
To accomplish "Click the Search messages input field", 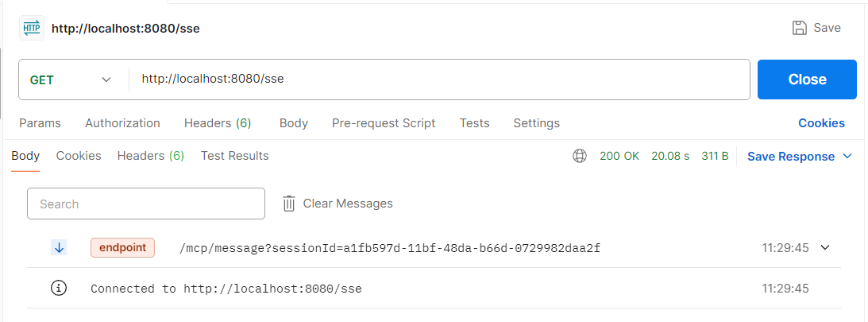I will pyautogui.click(x=146, y=204).
